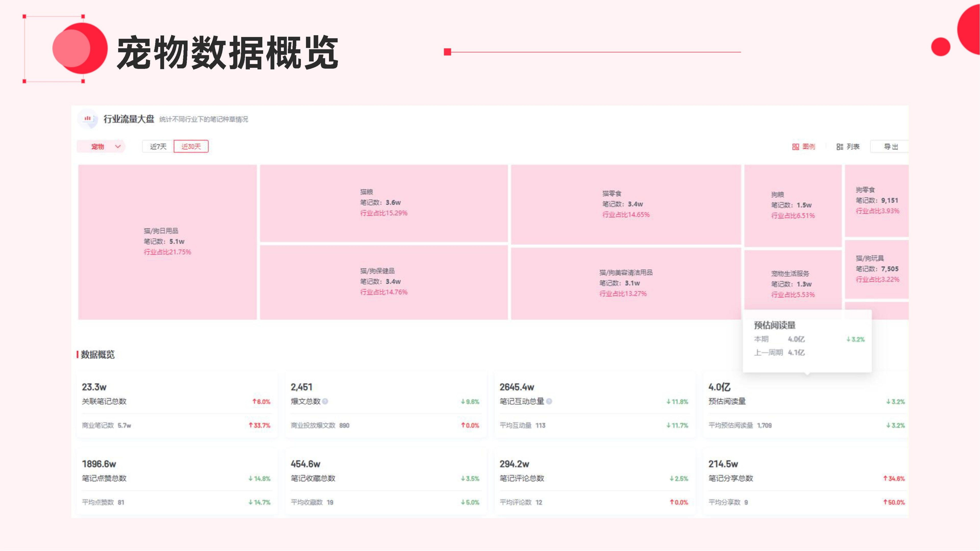
Task: Click the 笔记分享总数 stat card
Action: point(731,478)
